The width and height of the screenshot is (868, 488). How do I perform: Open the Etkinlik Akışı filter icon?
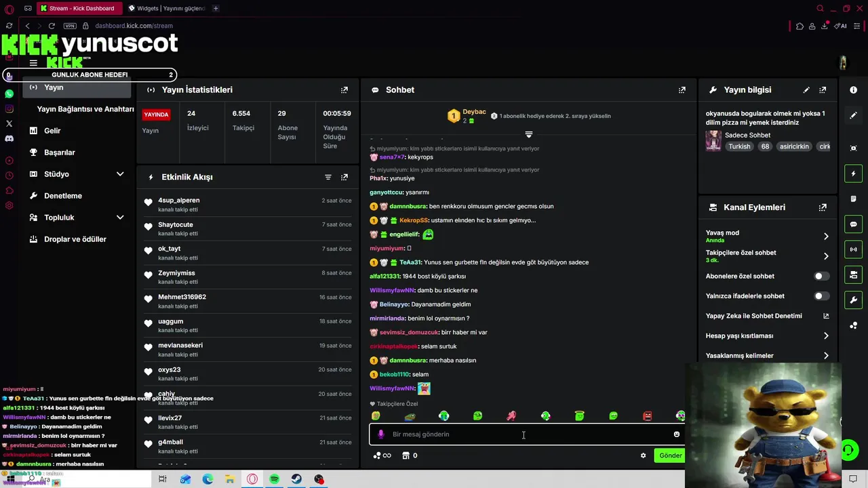point(328,177)
